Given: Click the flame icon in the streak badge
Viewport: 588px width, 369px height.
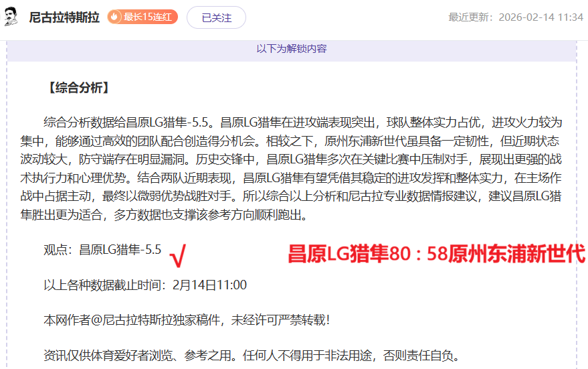Looking at the screenshot, I should [x=115, y=17].
